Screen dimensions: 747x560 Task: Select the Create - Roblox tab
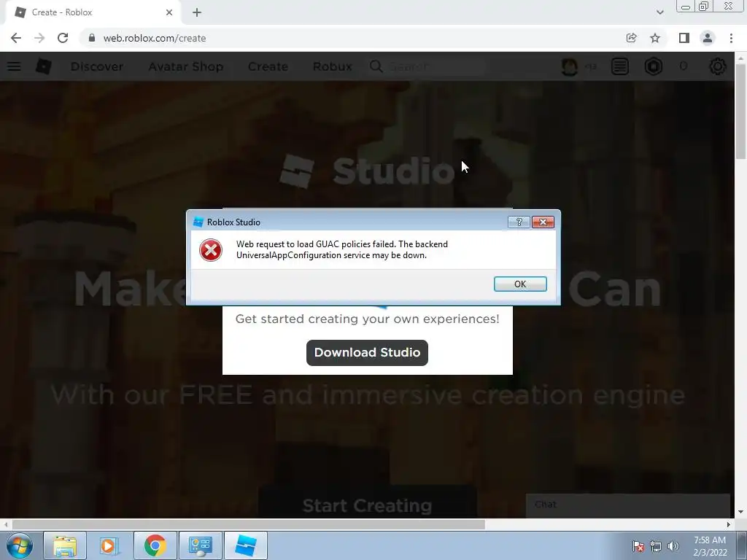click(93, 12)
